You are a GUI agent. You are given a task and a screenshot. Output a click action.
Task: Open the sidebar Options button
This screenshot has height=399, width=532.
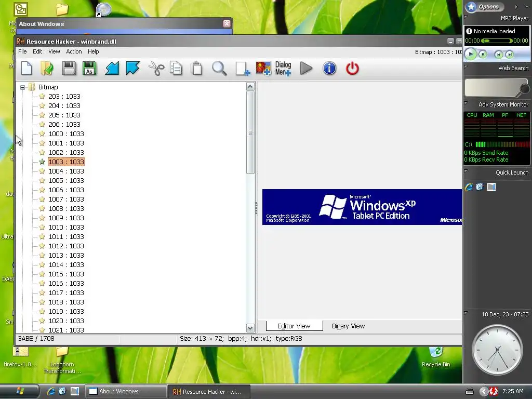485,6
